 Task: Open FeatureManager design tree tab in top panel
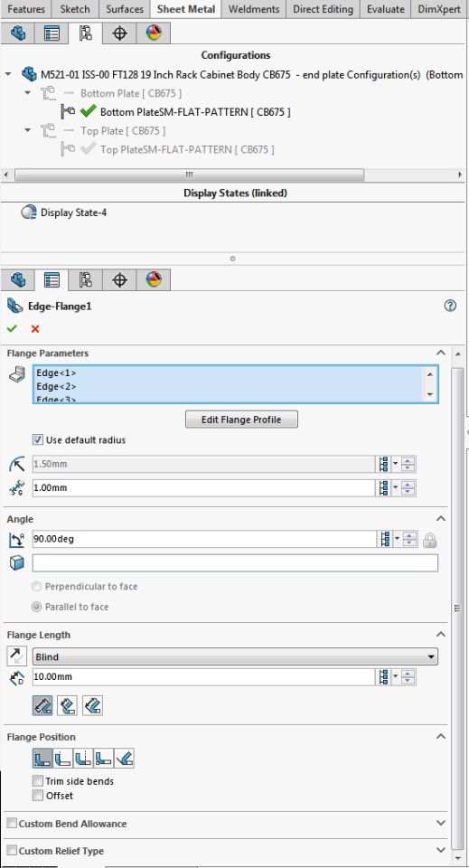[x=18, y=33]
